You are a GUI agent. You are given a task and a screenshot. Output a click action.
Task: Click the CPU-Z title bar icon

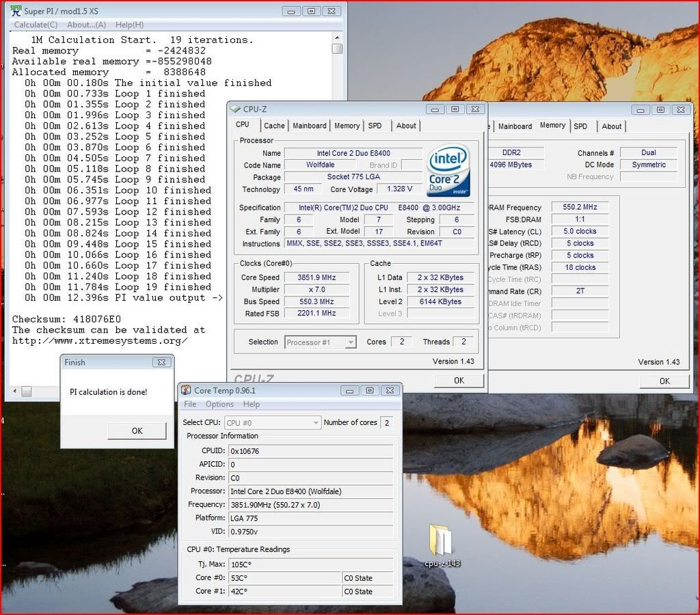(x=235, y=109)
